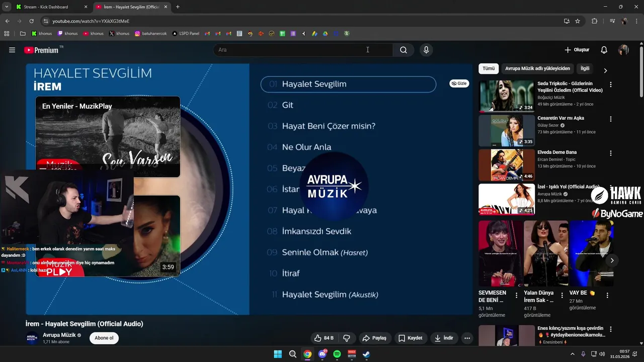Open Cesaretin Var mı Aşka thumbnail
The width and height of the screenshot is (644, 362).
[506, 130]
